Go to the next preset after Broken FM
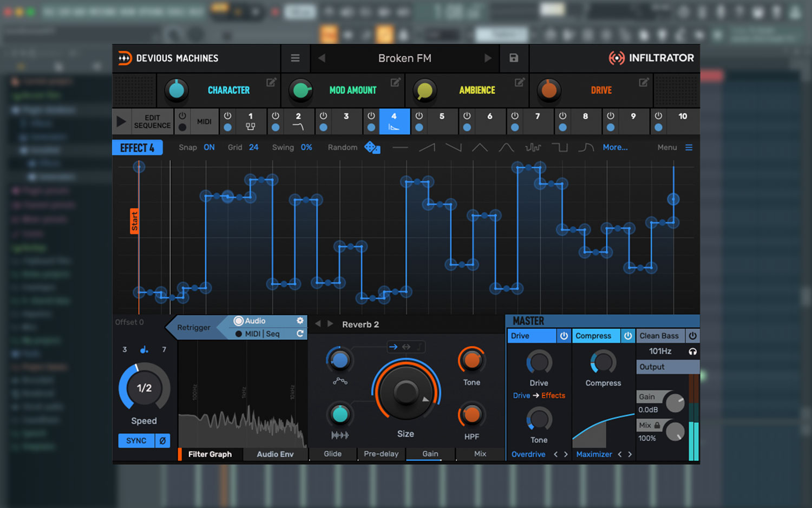Screen dimensions: 812x508 pyautogui.click(x=488, y=58)
